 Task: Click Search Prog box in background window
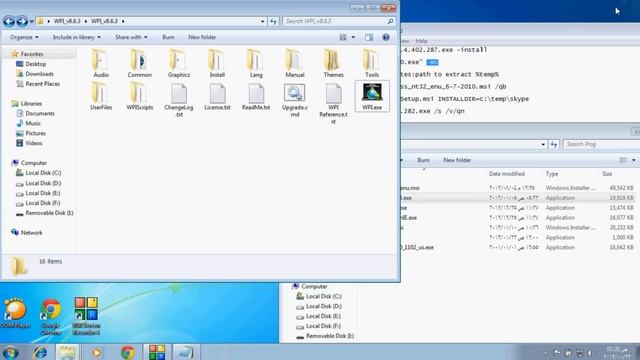coord(601,144)
